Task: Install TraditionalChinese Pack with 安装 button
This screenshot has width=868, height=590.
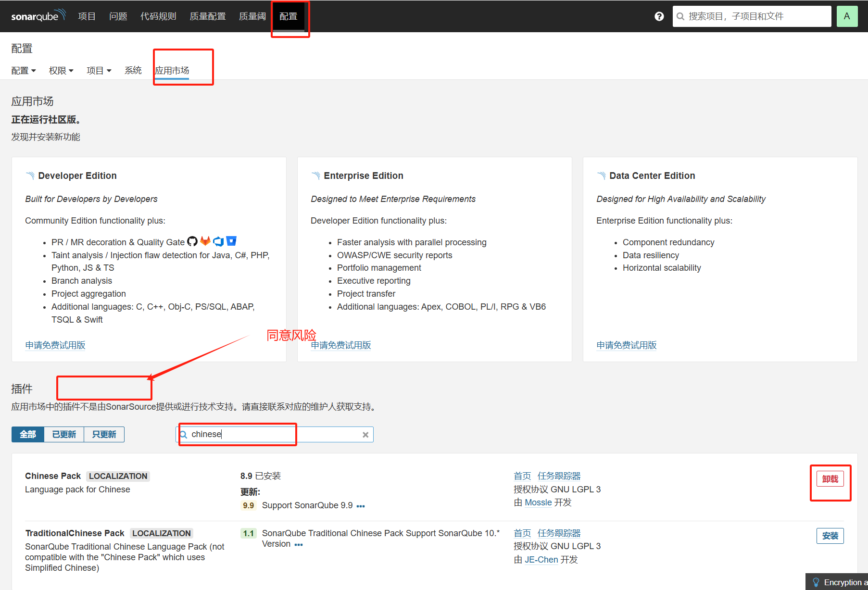Action: (830, 536)
